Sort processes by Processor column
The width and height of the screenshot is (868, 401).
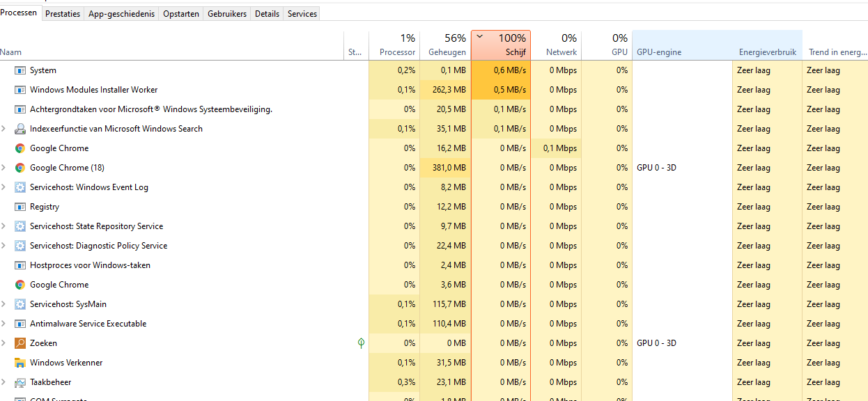(396, 45)
